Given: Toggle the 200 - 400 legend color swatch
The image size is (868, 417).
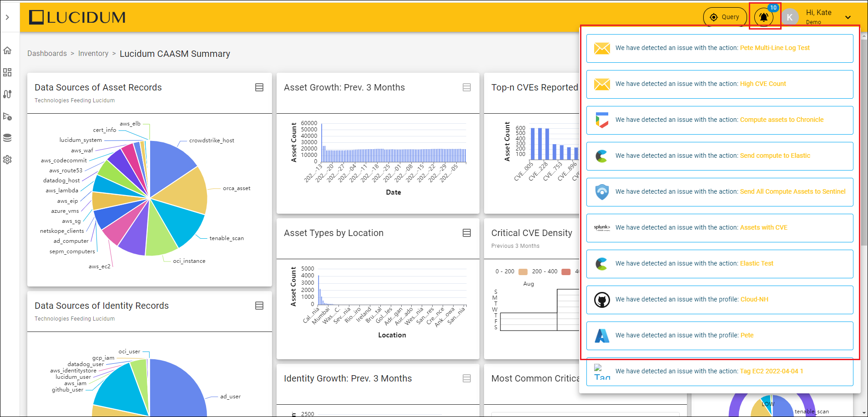Looking at the screenshot, I should pos(566,271).
